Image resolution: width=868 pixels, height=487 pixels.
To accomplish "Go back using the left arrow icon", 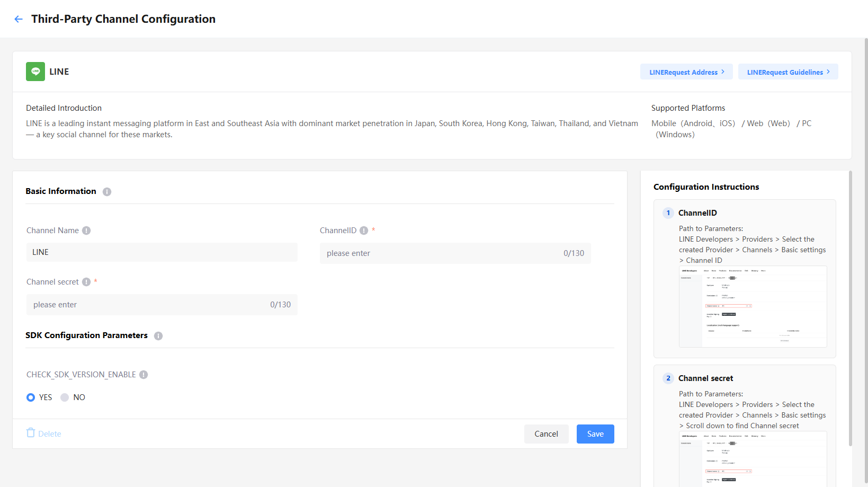I will tap(19, 19).
